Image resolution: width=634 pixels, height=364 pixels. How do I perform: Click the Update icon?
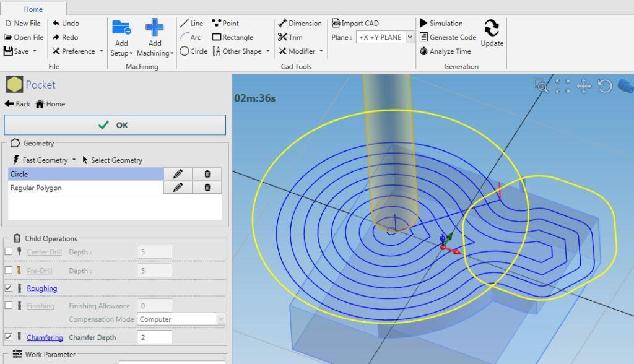tap(492, 28)
